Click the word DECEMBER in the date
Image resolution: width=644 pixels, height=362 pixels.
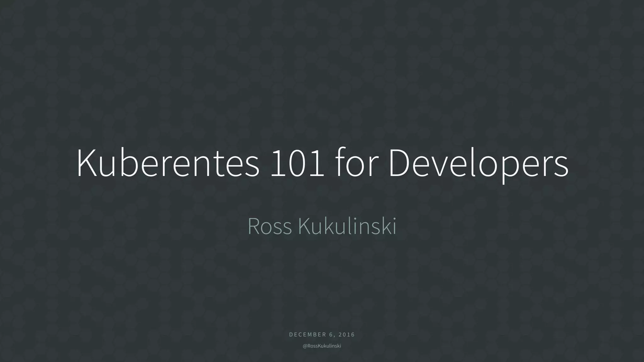coord(308,335)
